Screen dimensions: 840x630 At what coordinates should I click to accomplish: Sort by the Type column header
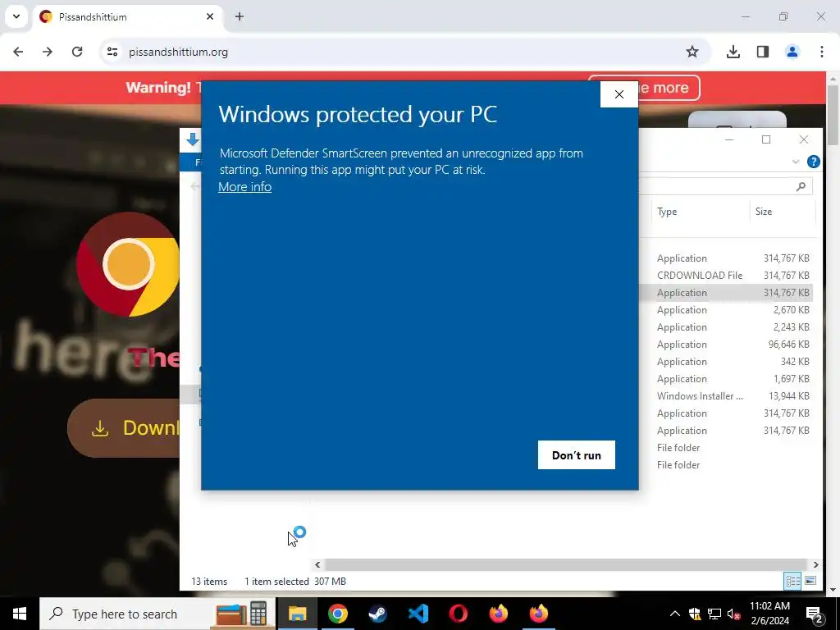coord(667,212)
